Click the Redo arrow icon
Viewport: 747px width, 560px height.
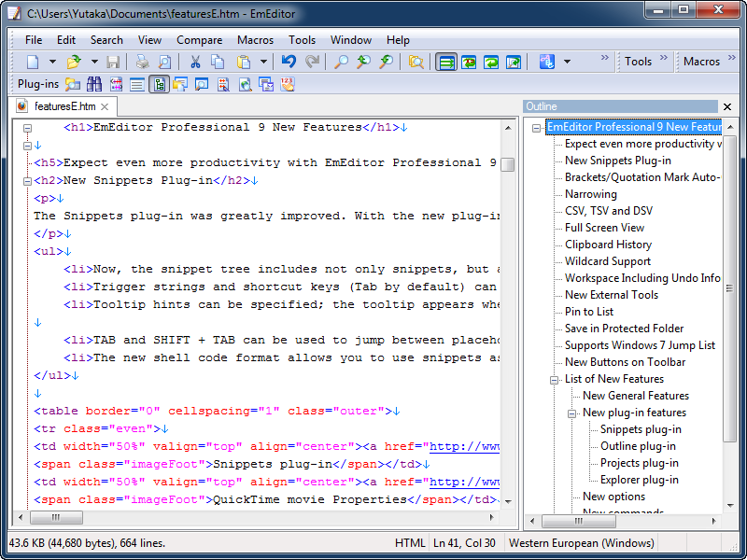point(312,62)
